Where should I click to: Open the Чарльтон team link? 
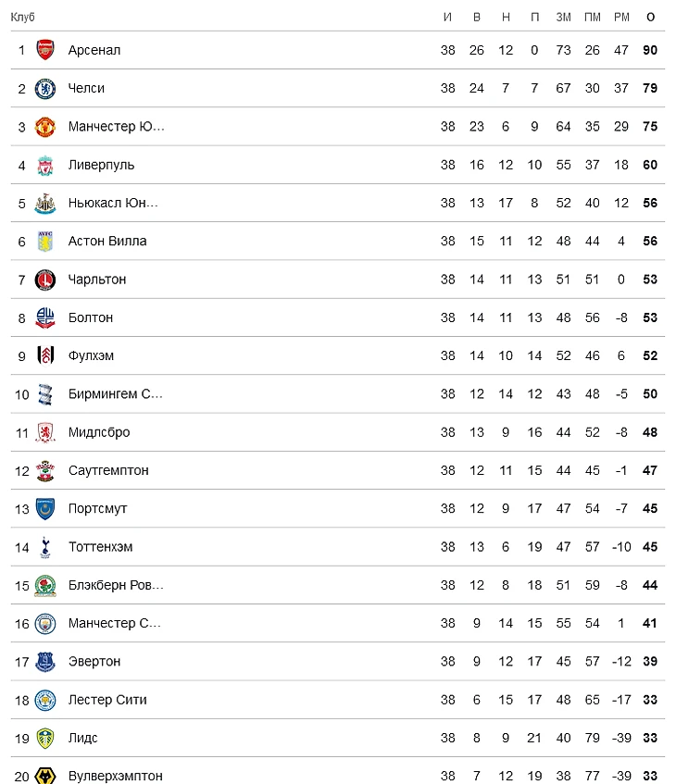(97, 280)
